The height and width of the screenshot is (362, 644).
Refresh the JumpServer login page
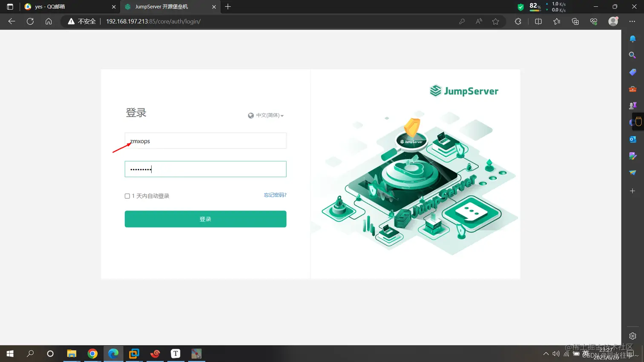tap(30, 21)
